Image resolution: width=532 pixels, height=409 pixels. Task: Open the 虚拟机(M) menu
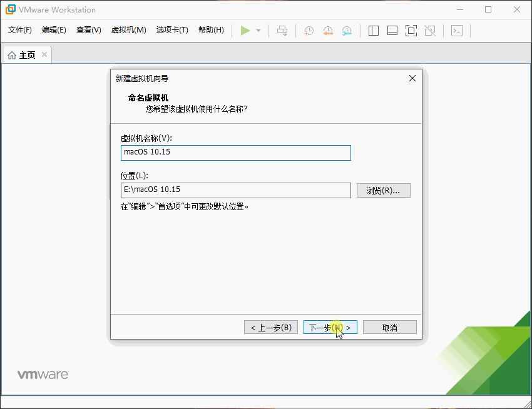(x=129, y=29)
